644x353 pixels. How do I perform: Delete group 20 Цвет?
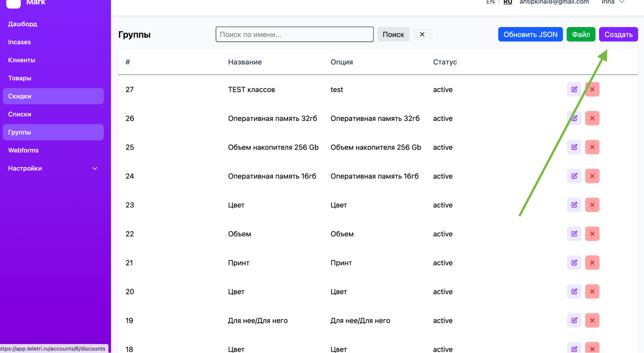(x=592, y=291)
